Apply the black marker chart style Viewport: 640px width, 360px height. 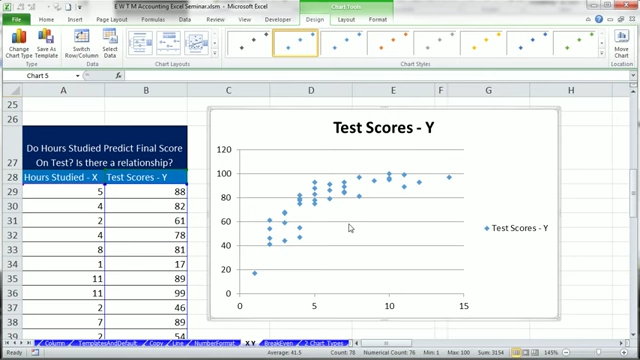249,43
